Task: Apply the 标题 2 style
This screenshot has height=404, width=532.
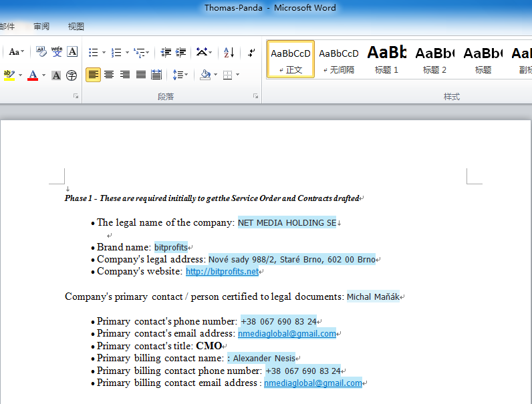Action: click(434, 59)
